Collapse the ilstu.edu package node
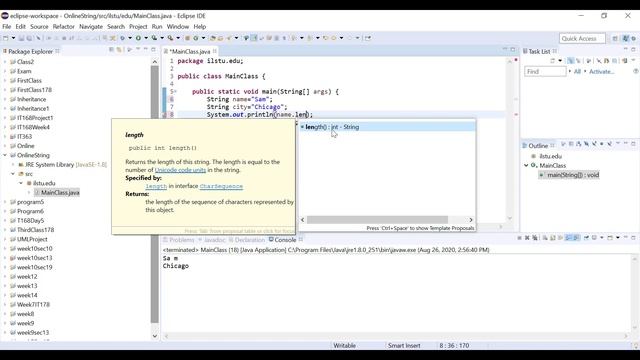The width and height of the screenshot is (640, 360). 21,183
